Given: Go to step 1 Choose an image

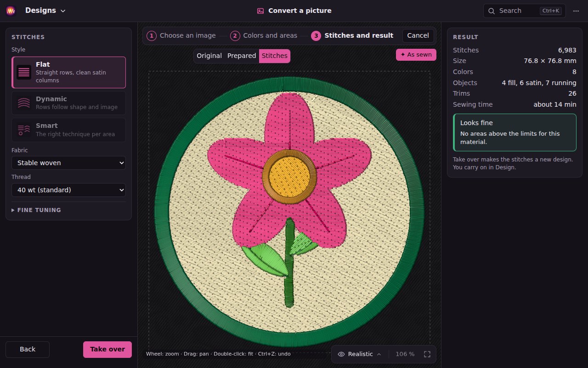Looking at the screenshot, I should [x=181, y=36].
